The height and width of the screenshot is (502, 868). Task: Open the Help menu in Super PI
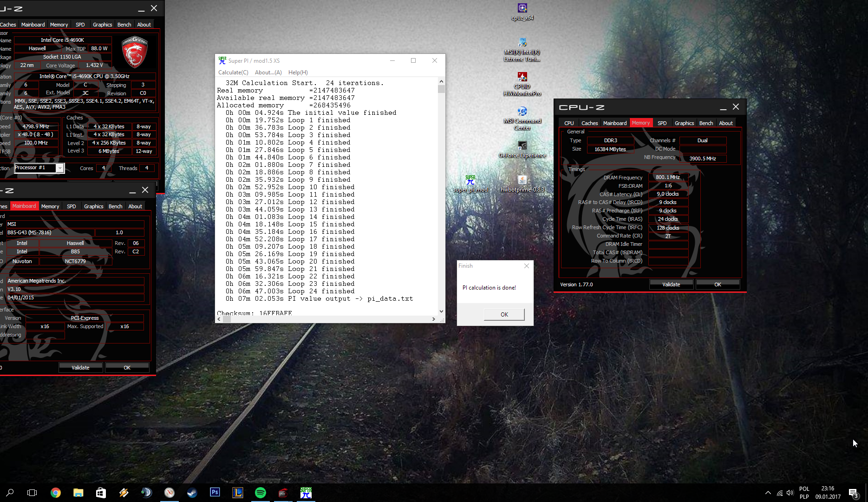tap(298, 73)
